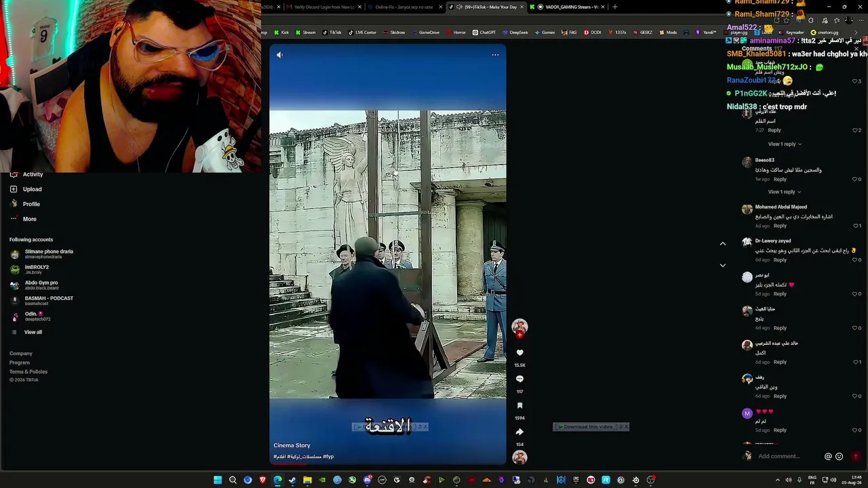
Task: Open Program footer link
Action: [x=20, y=363]
